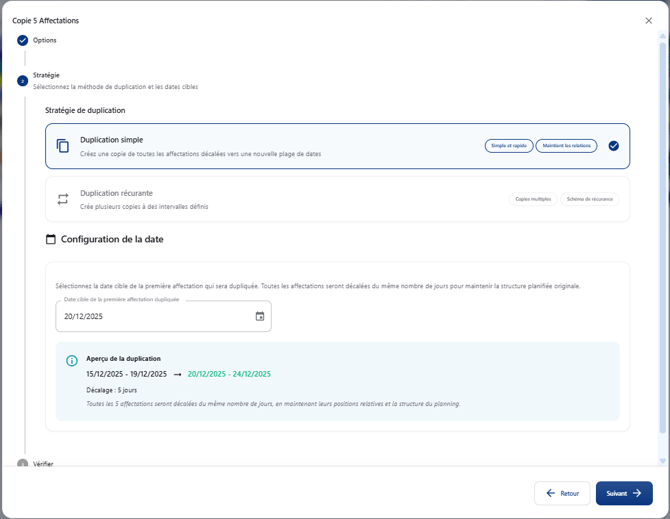670x519 pixels.
Task: Click the Stratégie step number circle
Action: (22, 81)
